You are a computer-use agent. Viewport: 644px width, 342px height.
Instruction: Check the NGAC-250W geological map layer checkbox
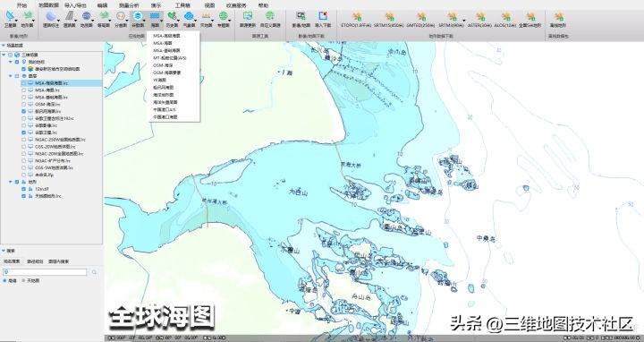[24, 140]
